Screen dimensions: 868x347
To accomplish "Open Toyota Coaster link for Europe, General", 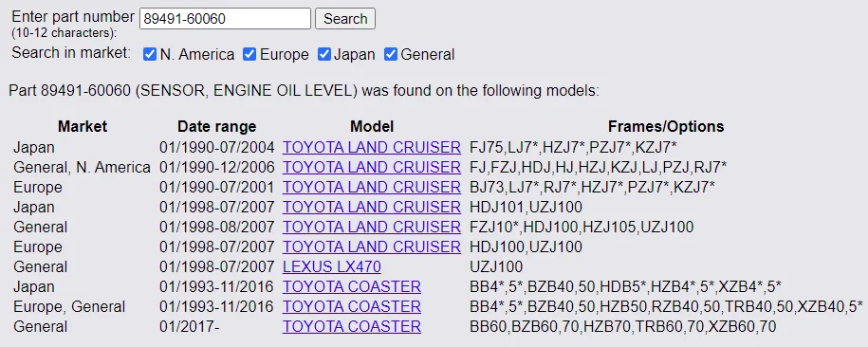I will [x=352, y=306].
